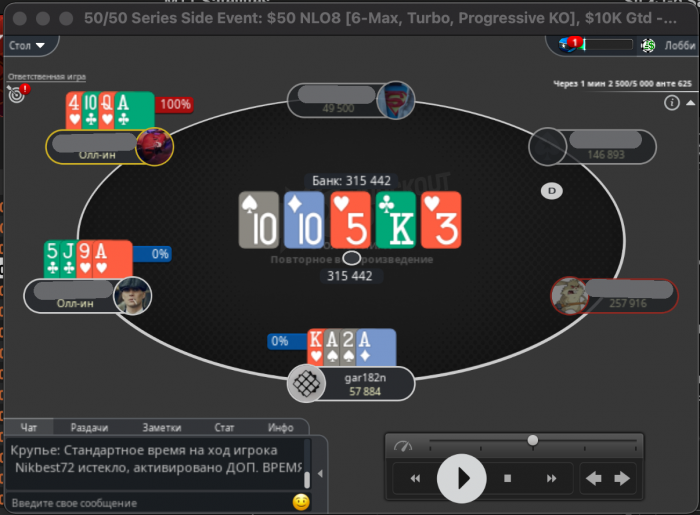700x515 pixels.
Task: Switch to the Раздачи tab
Action: click(89, 428)
